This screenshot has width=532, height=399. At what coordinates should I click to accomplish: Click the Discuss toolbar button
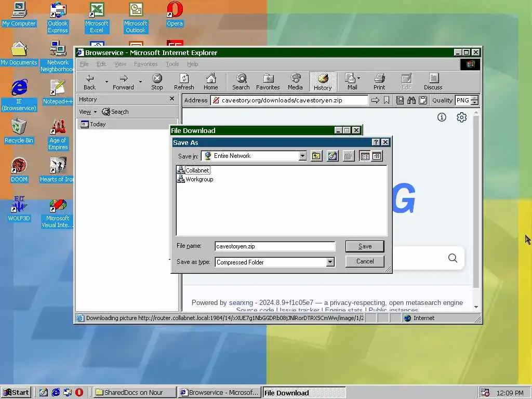[433, 82]
